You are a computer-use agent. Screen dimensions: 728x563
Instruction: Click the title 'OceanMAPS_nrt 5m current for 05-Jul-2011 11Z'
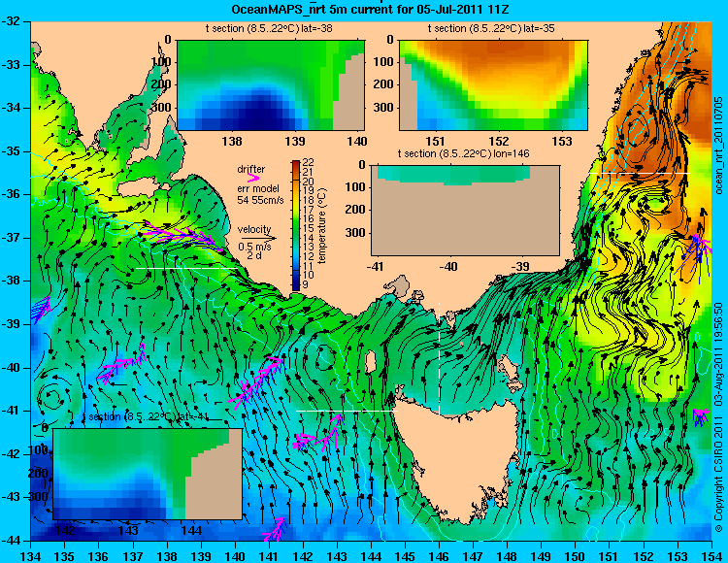tap(370, 10)
